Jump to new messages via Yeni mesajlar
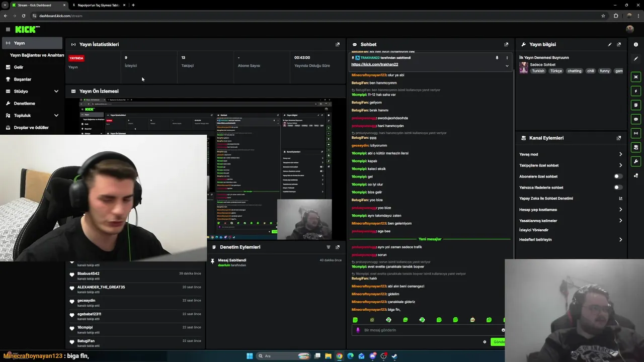Screen dimensions: 644x362 coord(430,239)
